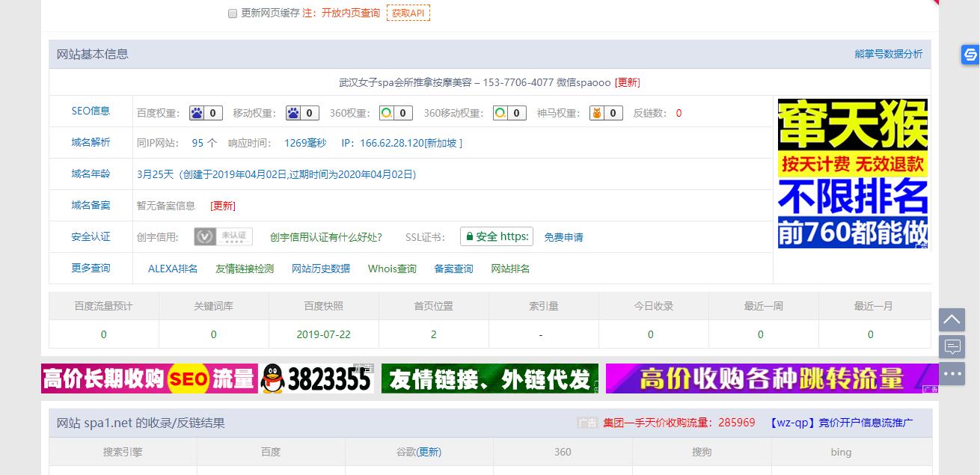The width and height of the screenshot is (980, 475).
Task: Click the Baidu paw 百度权重 icon
Action: tap(206, 113)
